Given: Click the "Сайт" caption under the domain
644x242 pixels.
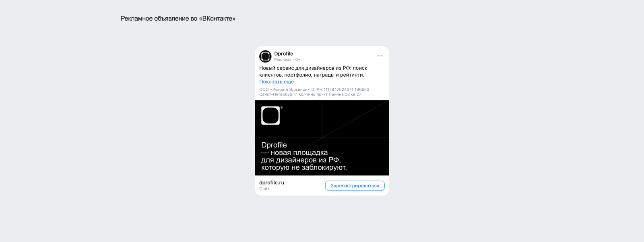Looking at the screenshot, I should tap(264, 189).
